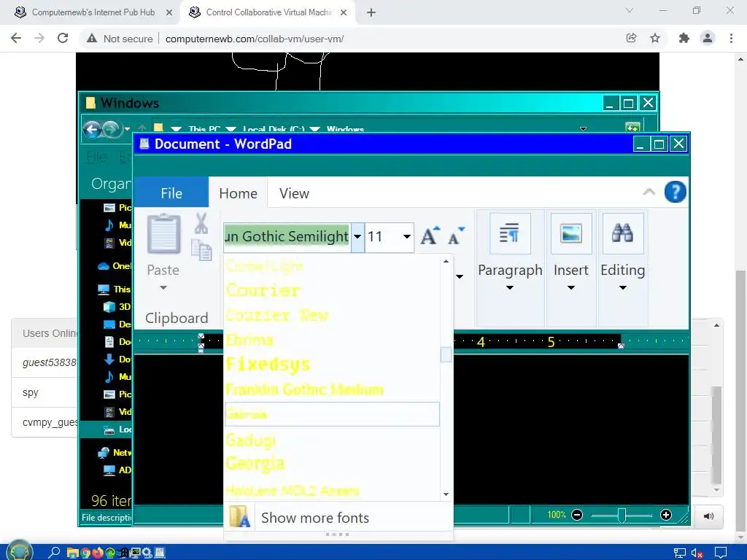Expand the Insert group arrow
This screenshot has height=560, width=747.
[570, 287]
